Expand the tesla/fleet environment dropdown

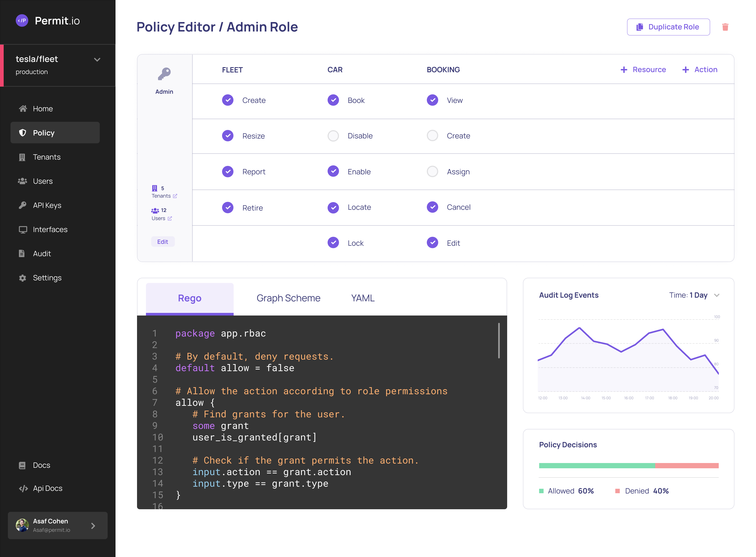(x=97, y=59)
